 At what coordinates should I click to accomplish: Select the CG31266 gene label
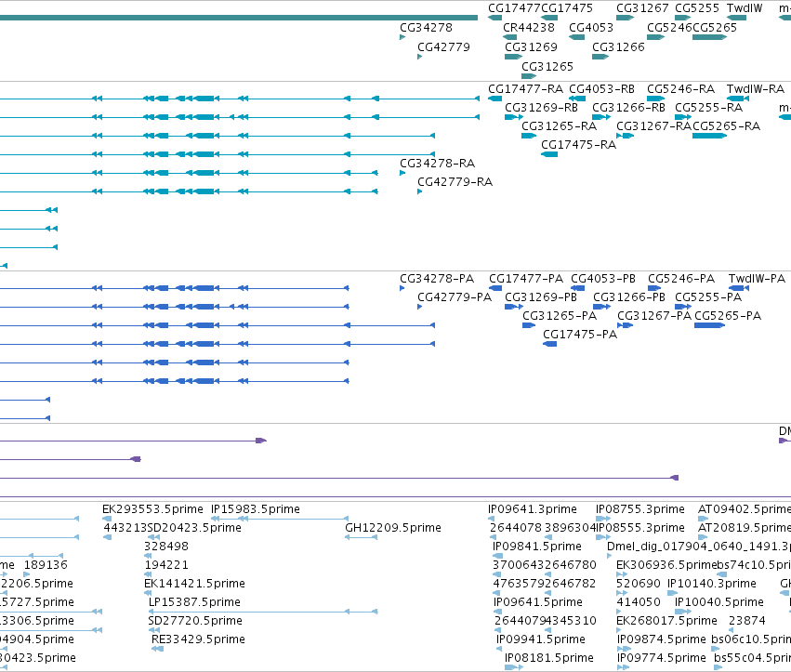click(x=618, y=47)
